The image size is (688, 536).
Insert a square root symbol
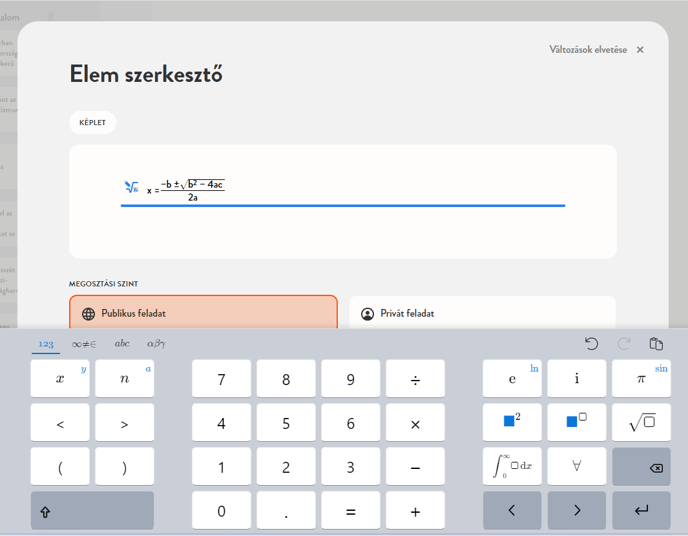[x=641, y=423]
